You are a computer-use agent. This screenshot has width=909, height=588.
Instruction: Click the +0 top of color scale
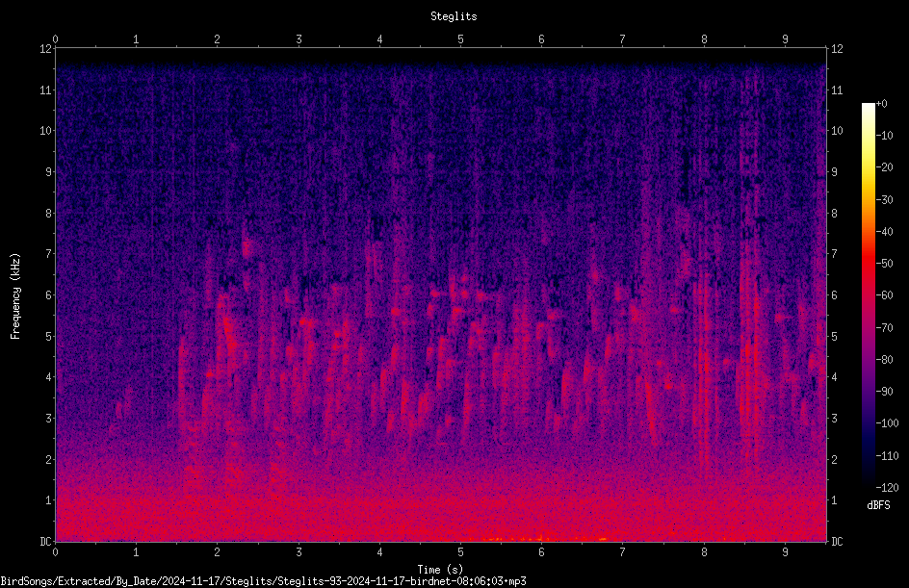[881, 104]
